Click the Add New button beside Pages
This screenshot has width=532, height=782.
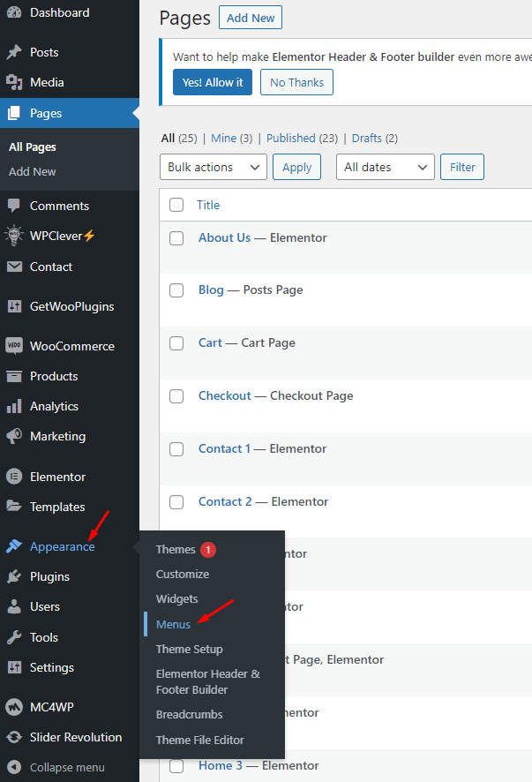(251, 18)
